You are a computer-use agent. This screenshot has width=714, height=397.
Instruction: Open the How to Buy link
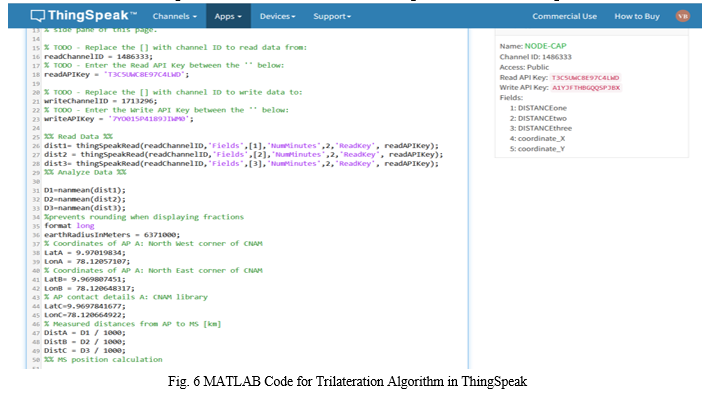[x=637, y=16]
